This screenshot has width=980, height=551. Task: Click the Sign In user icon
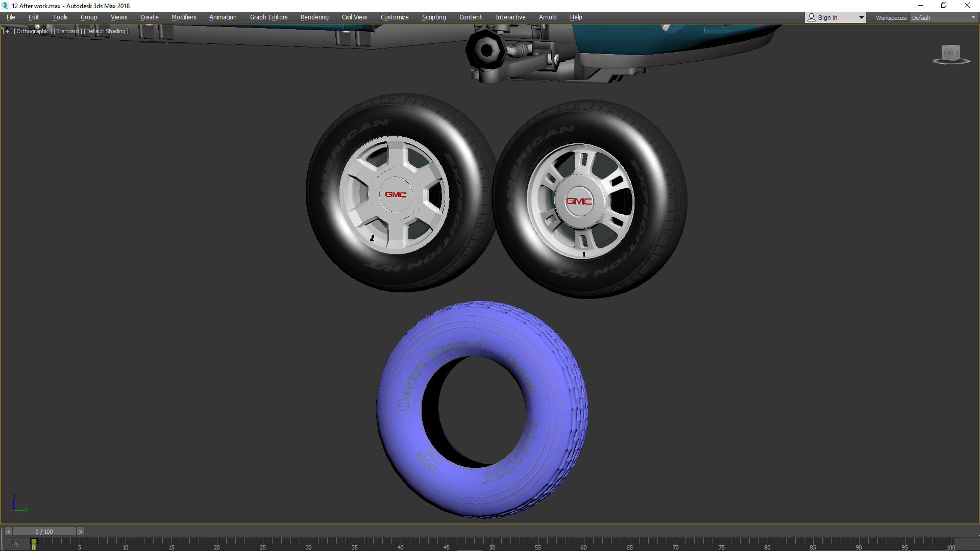coord(812,17)
